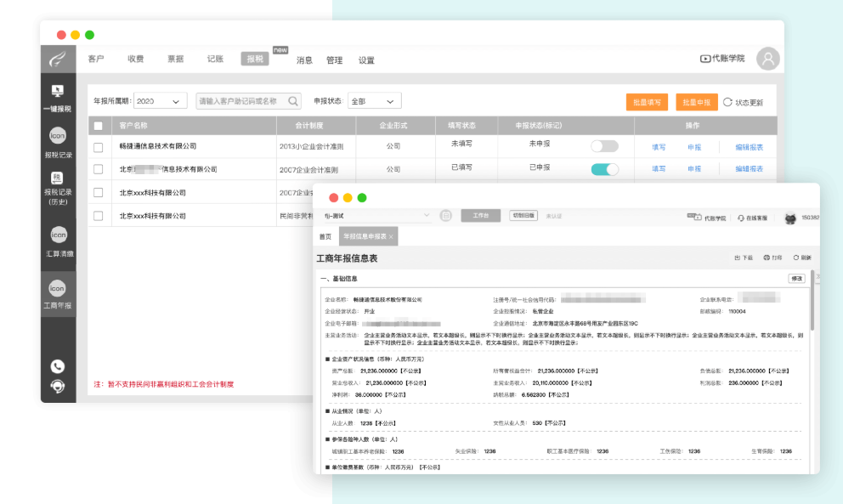Click the user avatar at top right

pos(767,59)
